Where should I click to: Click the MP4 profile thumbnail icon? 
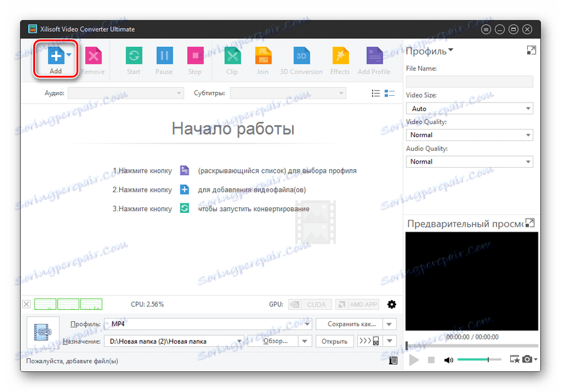[x=43, y=333]
